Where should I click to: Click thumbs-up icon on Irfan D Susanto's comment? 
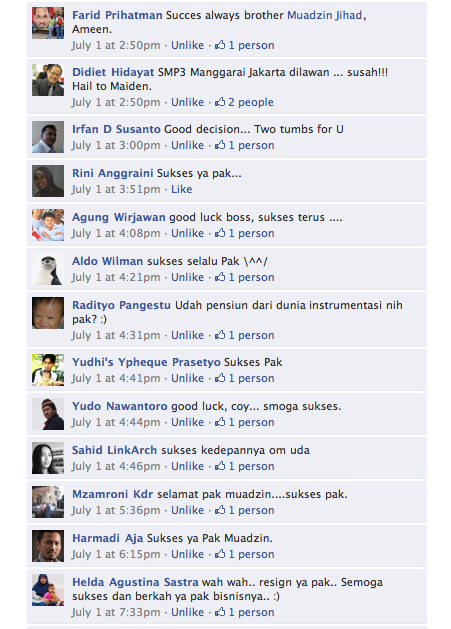220,145
